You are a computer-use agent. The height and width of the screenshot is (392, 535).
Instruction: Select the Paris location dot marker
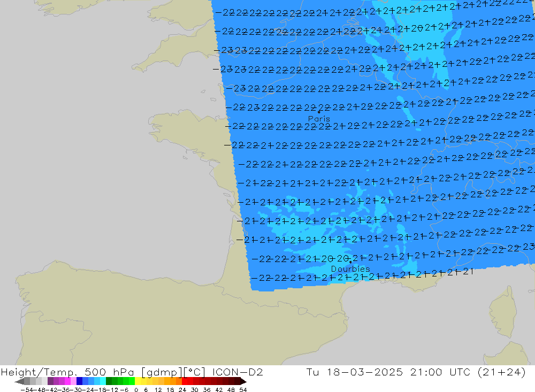(319, 112)
